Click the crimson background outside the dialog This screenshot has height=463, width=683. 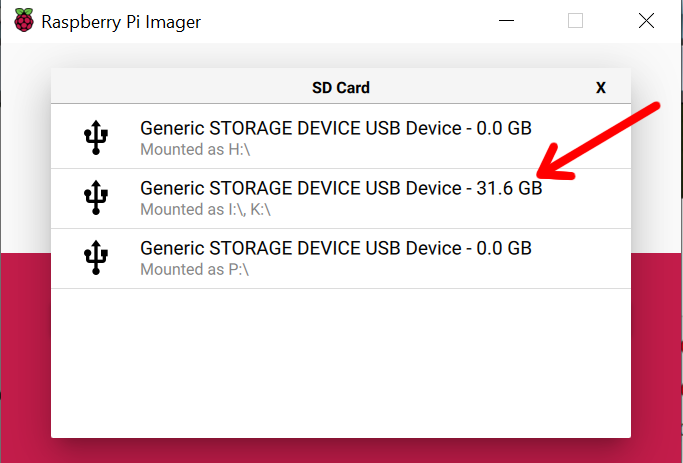pos(25,357)
